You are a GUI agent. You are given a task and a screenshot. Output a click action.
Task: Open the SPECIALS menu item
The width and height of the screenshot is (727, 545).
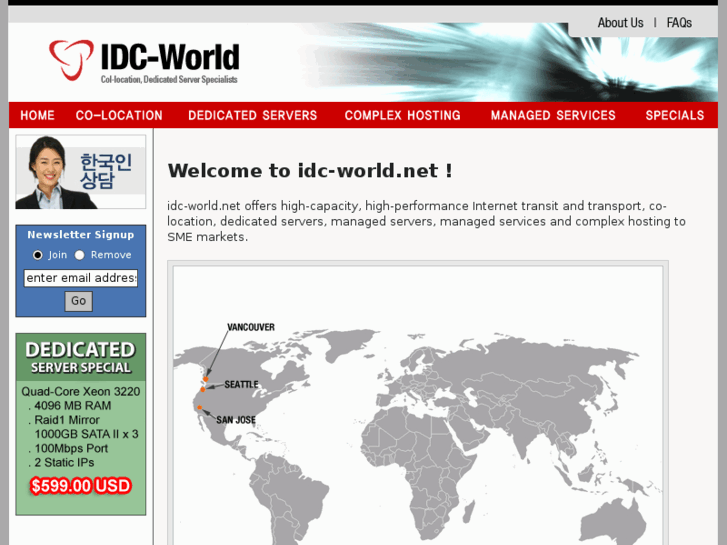coord(675,115)
